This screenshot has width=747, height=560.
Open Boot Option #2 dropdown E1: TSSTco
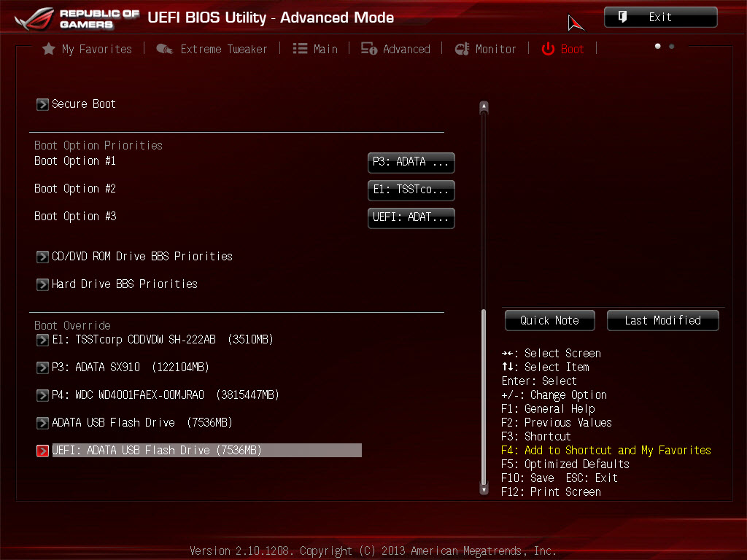click(x=411, y=190)
